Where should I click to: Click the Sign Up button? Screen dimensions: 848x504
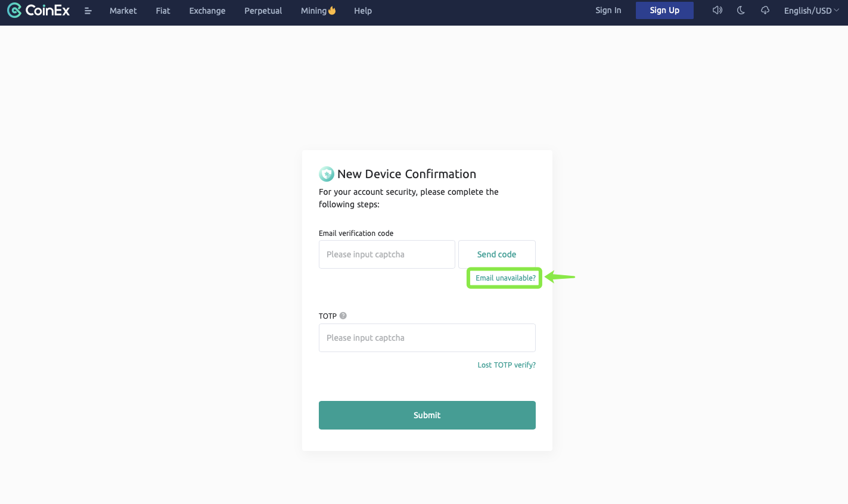click(x=664, y=10)
